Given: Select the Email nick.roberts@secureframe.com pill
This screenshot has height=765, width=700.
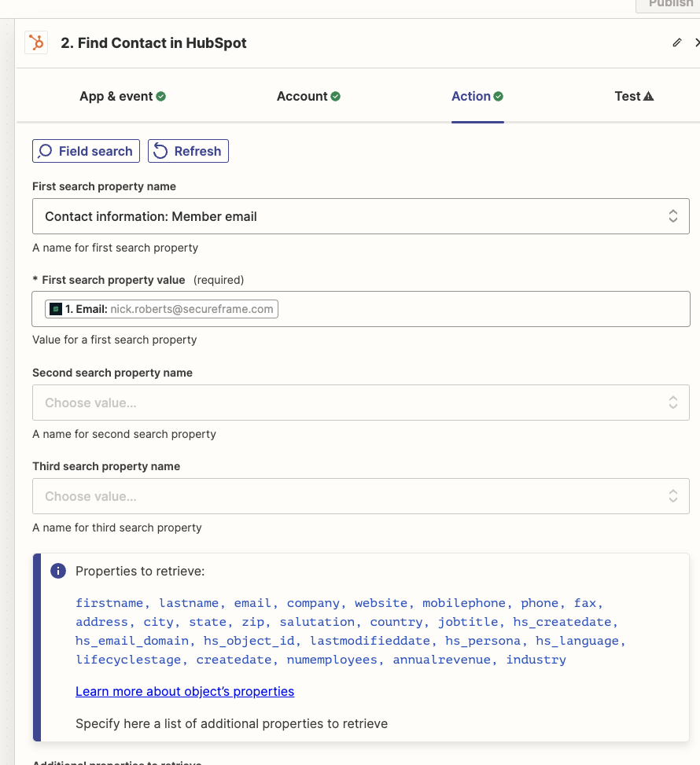Looking at the screenshot, I should point(161,309).
